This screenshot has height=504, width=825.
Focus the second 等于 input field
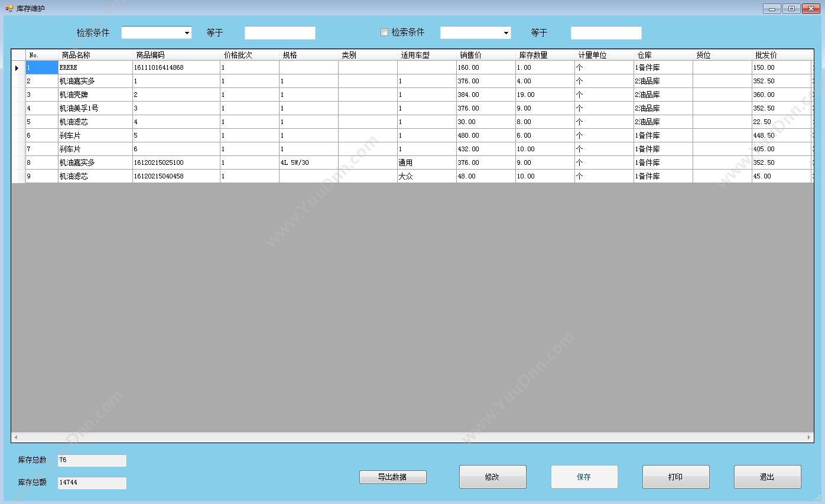pyautogui.click(x=606, y=32)
